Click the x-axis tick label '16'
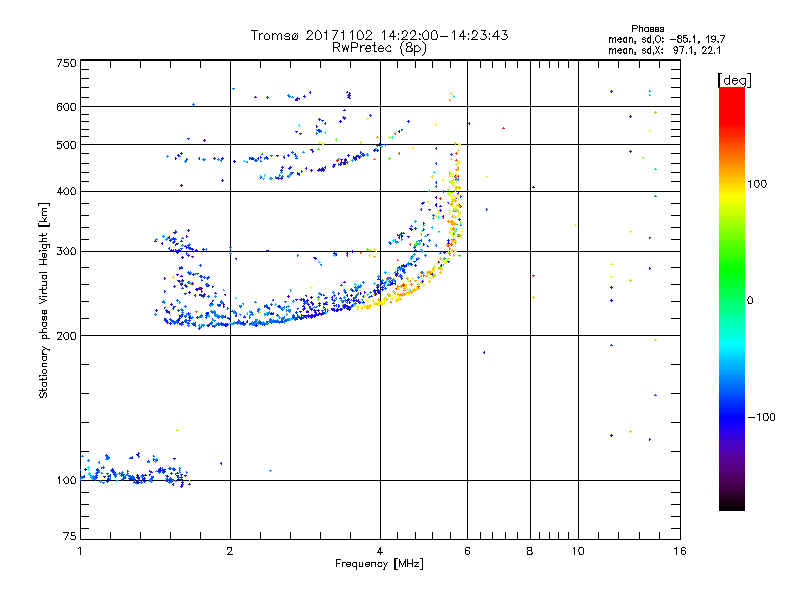Viewport: 800px width, 600px height. [680, 551]
